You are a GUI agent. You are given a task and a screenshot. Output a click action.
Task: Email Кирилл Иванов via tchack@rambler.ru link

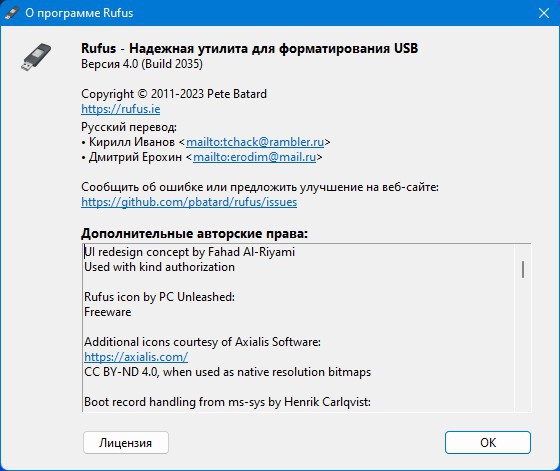coord(255,142)
